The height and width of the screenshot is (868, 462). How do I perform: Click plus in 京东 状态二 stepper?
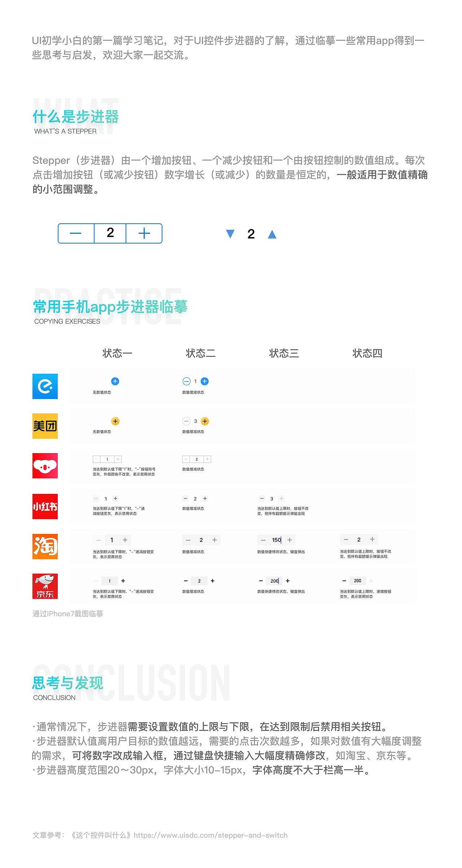point(213,581)
